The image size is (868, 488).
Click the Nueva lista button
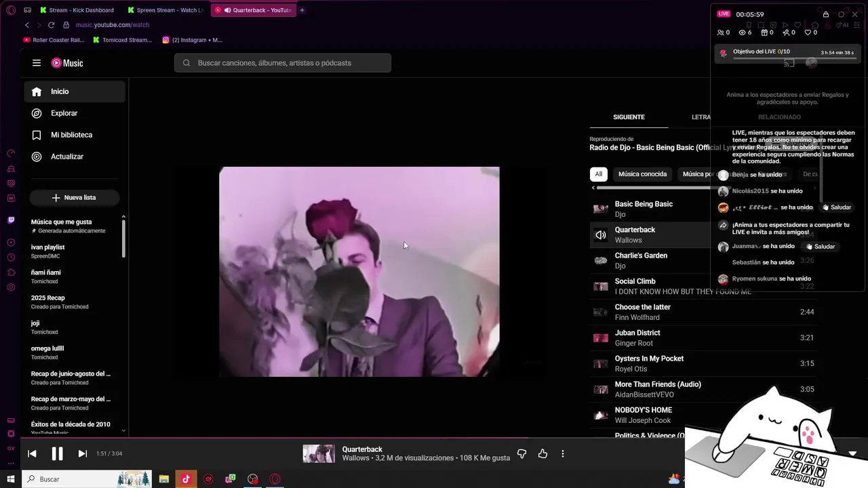click(75, 197)
